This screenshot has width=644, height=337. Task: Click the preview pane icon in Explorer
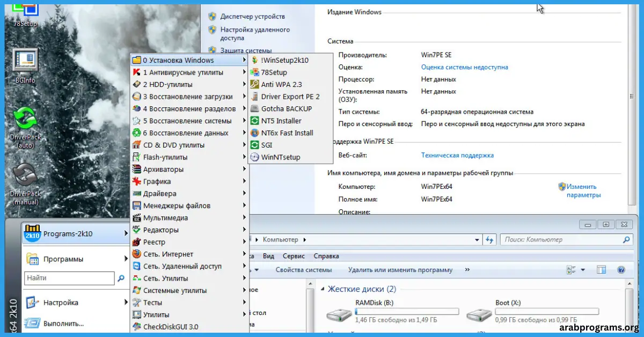click(602, 270)
